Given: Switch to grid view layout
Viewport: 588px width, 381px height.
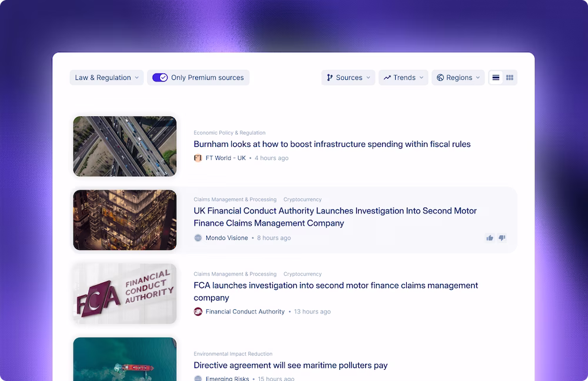Looking at the screenshot, I should click(x=510, y=78).
